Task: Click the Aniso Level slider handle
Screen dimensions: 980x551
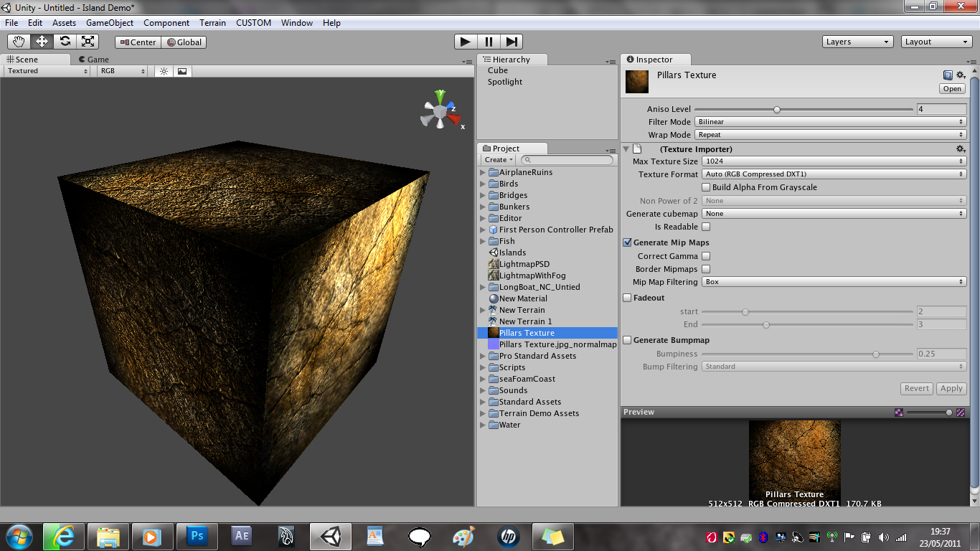Action: (776, 110)
